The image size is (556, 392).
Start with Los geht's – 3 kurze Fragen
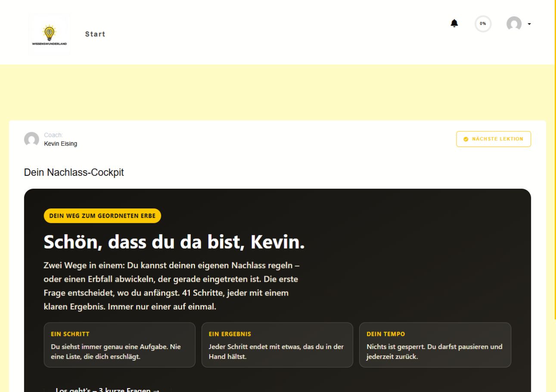pos(108,389)
